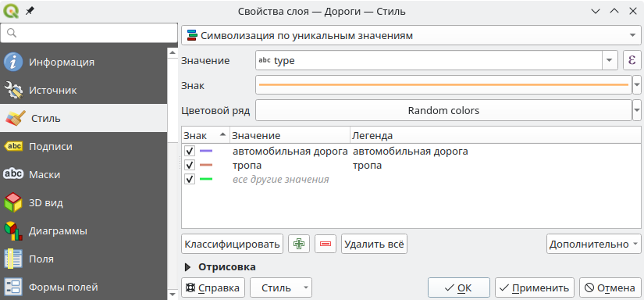Uncheck the автомобильная дорога category checkbox

pos(190,152)
